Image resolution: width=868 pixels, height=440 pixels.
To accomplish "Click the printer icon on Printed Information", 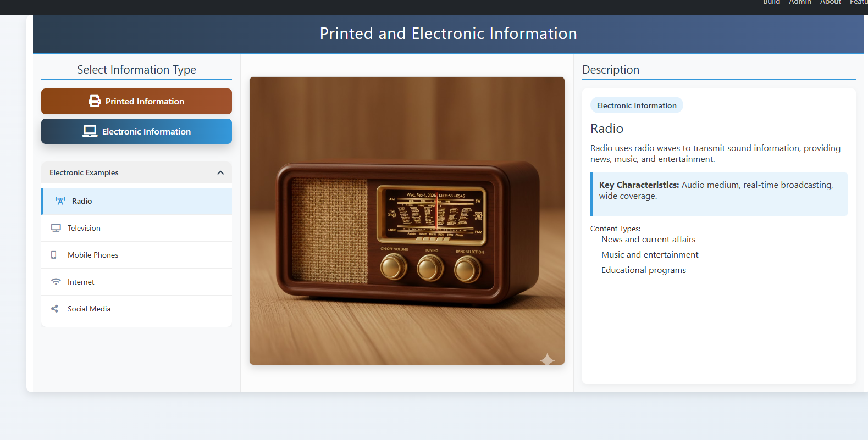I will (95, 101).
